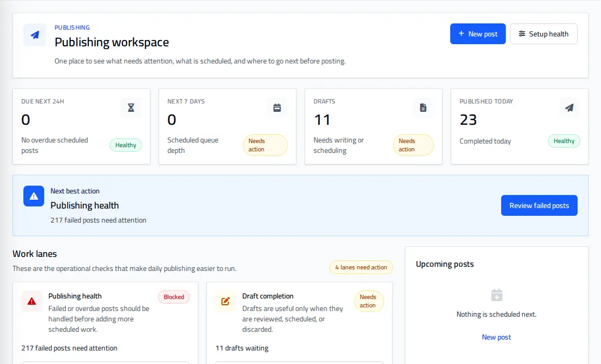
Task: Open Setup health
Action: click(x=543, y=34)
